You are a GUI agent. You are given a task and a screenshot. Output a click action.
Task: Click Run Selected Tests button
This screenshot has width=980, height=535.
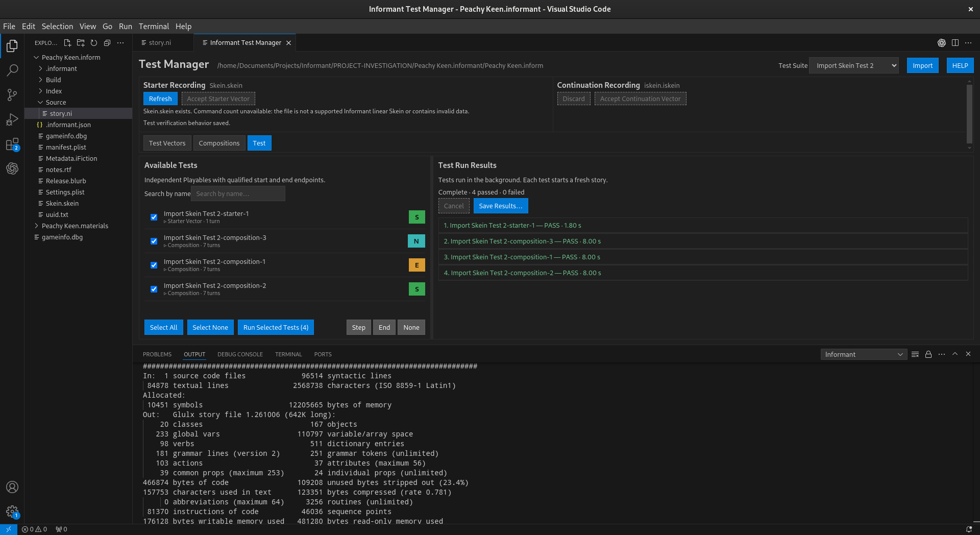point(276,327)
